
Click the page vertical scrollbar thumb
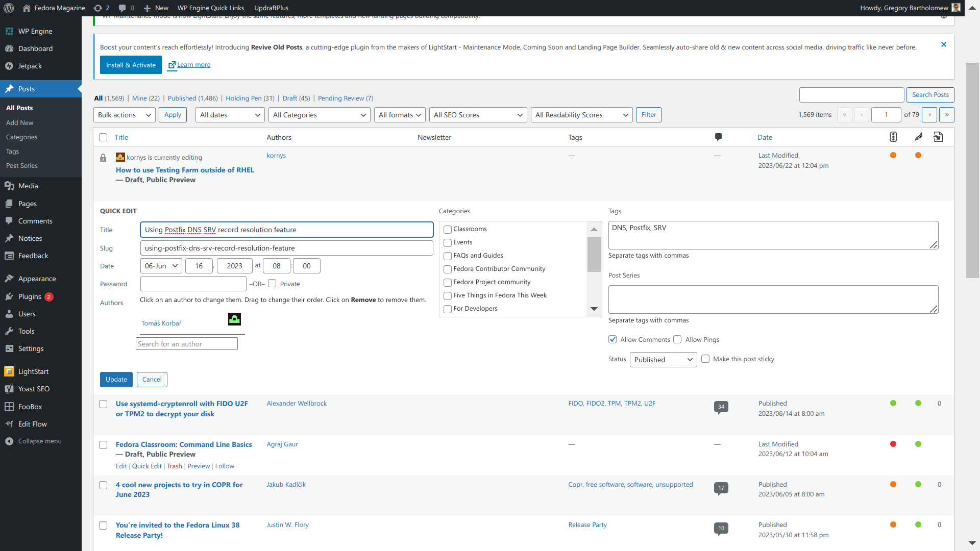[972, 170]
